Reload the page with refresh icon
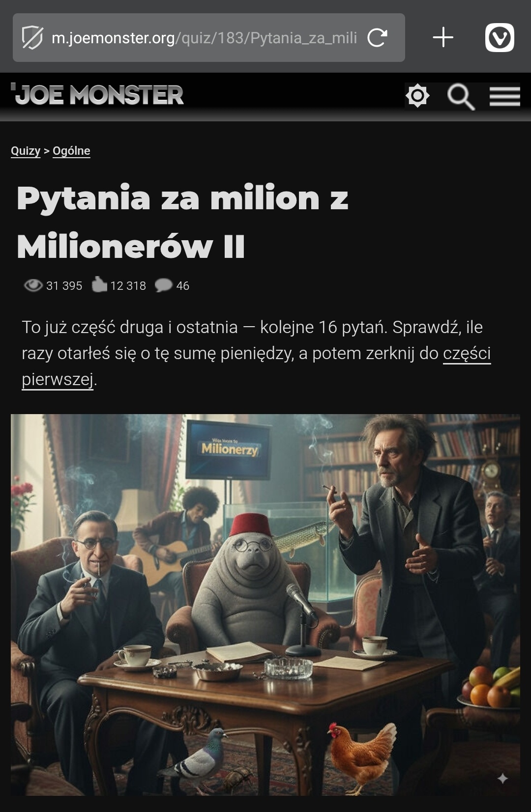The height and width of the screenshot is (812, 531). (x=377, y=38)
